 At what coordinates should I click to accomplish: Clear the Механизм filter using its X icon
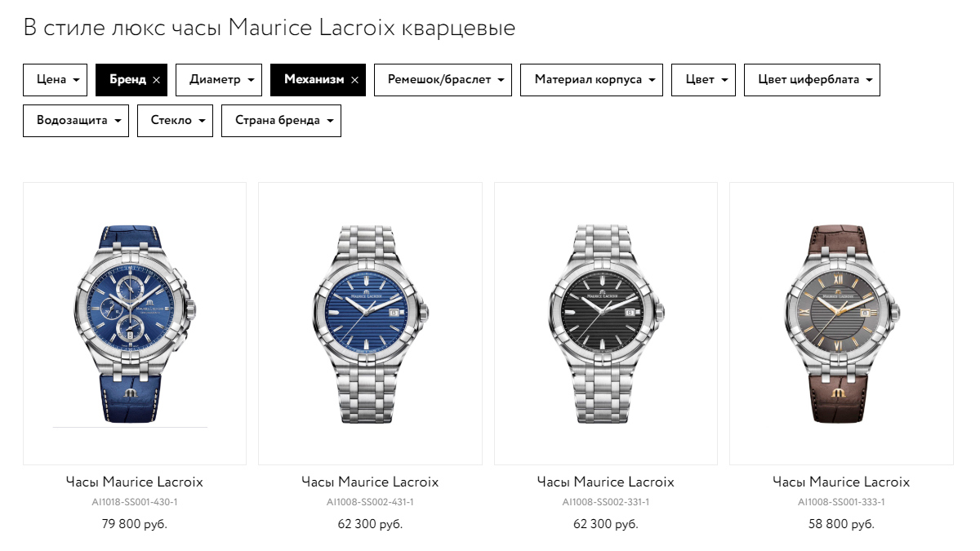[x=354, y=80]
